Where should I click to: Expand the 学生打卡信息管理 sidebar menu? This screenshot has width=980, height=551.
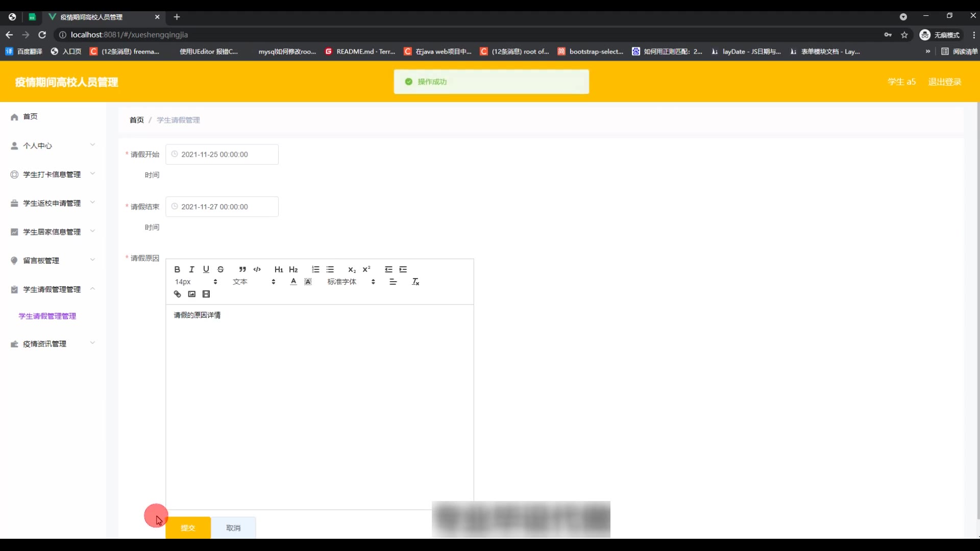click(52, 174)
